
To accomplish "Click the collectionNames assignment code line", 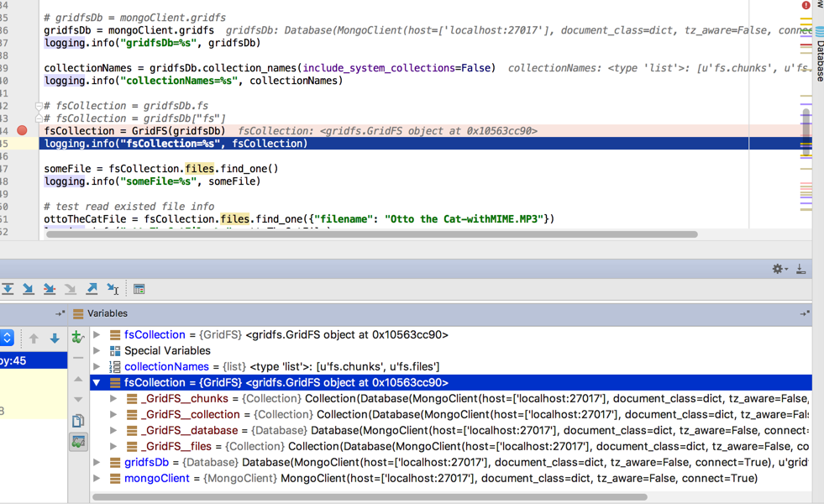I will [270, 68].
